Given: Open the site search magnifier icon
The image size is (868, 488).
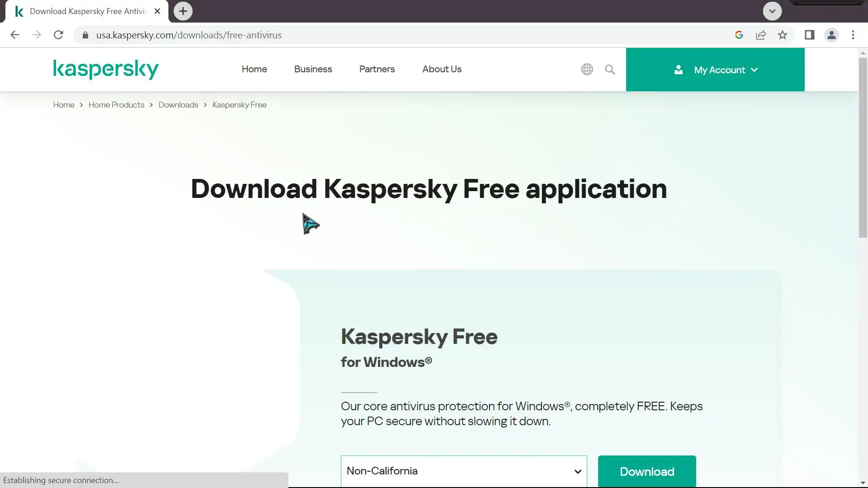Looking at the screenshot, I should (610, 69).
